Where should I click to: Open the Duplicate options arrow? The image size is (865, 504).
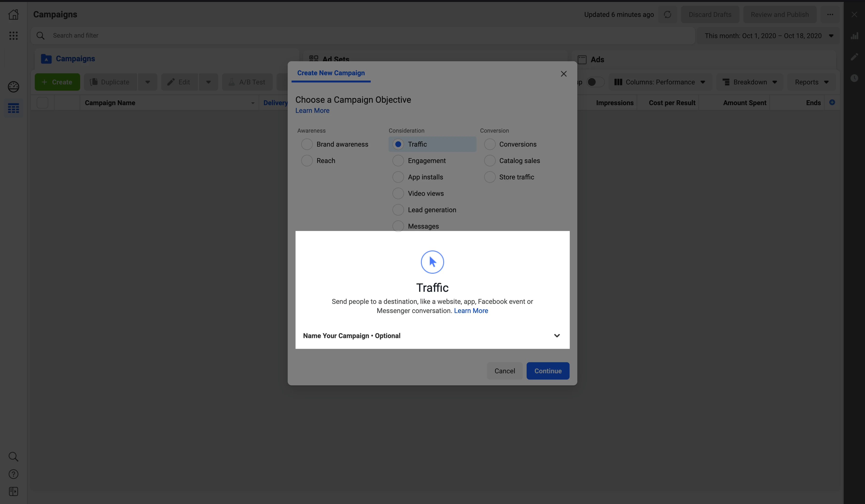(148, 82)
